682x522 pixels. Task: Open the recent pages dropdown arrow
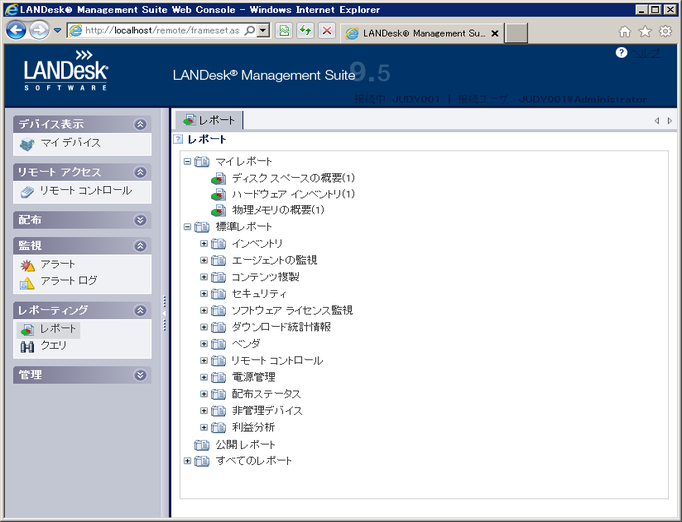coord(57,30)
